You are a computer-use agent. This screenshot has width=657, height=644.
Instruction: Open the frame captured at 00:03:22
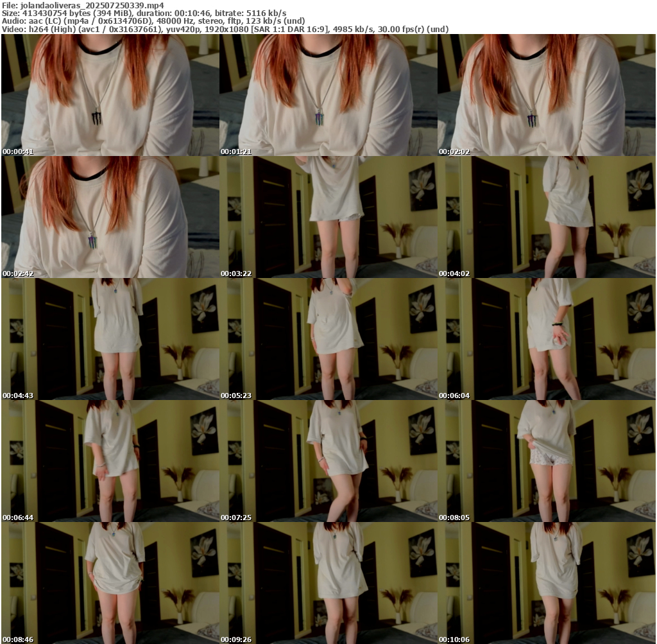tap(328, 217)
